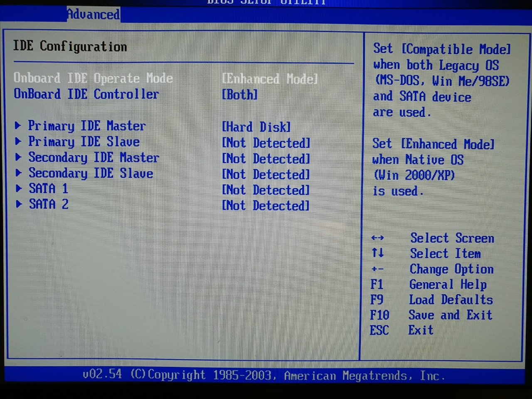
Task: Select the Enhanced Mode value
Action: (269, 79)
